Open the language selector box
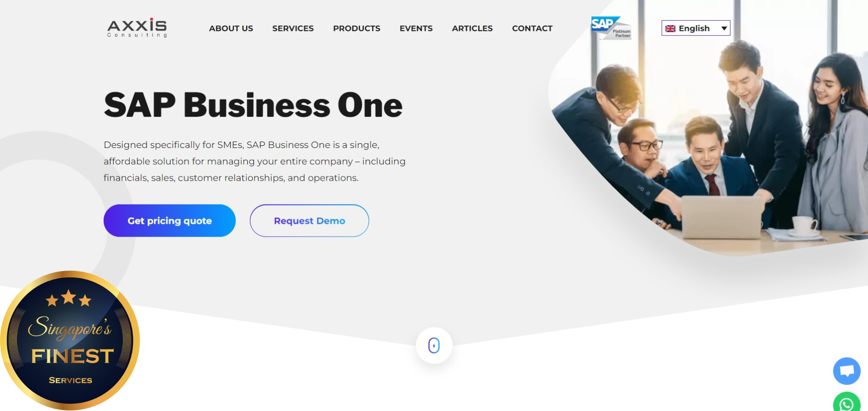 (696, 28)
